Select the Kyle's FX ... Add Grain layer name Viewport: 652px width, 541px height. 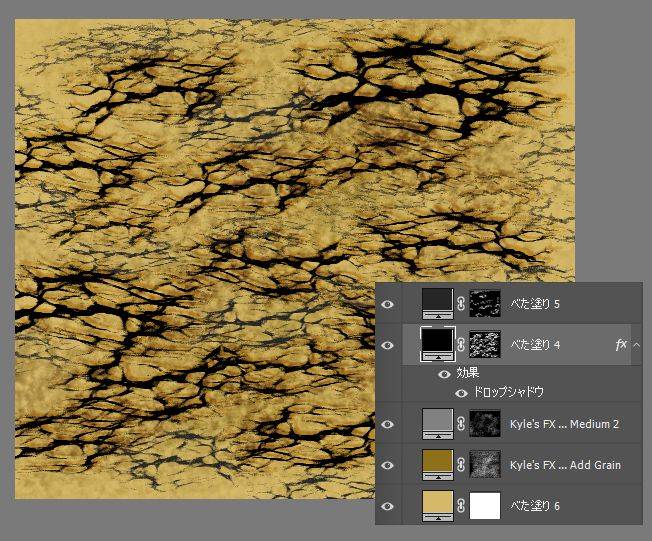tap(565, 465)
